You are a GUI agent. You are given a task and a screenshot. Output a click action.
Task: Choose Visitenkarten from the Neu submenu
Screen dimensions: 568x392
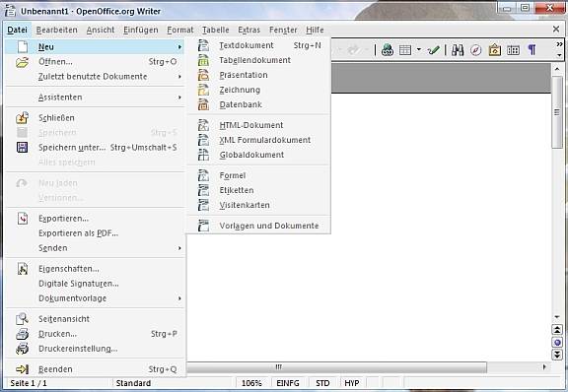click(x=258, y=206)
